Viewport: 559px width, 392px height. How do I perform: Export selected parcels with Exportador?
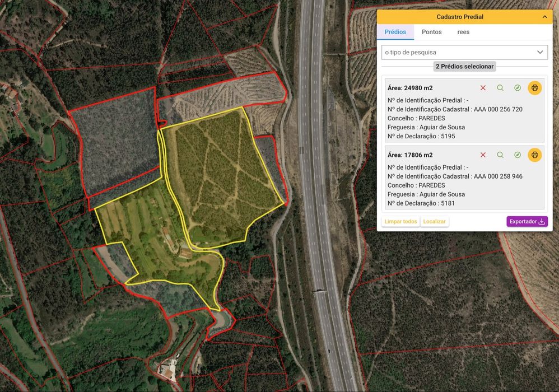coord(527,221)
